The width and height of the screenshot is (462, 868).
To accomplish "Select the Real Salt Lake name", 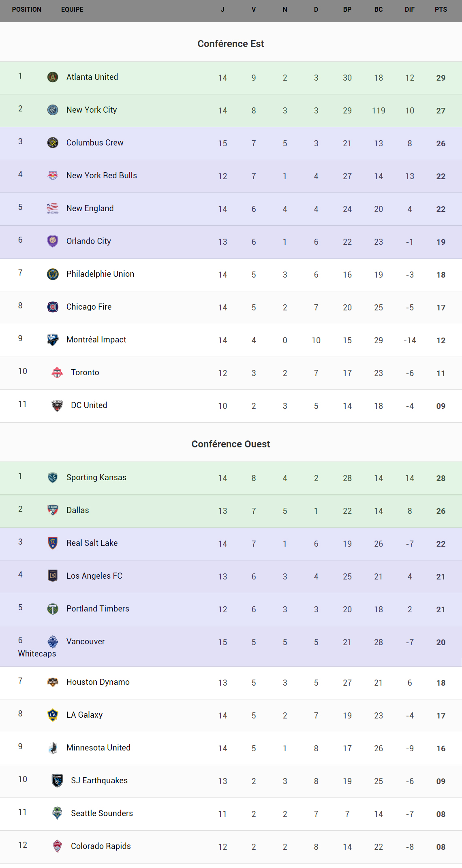I will coord(92,543).
